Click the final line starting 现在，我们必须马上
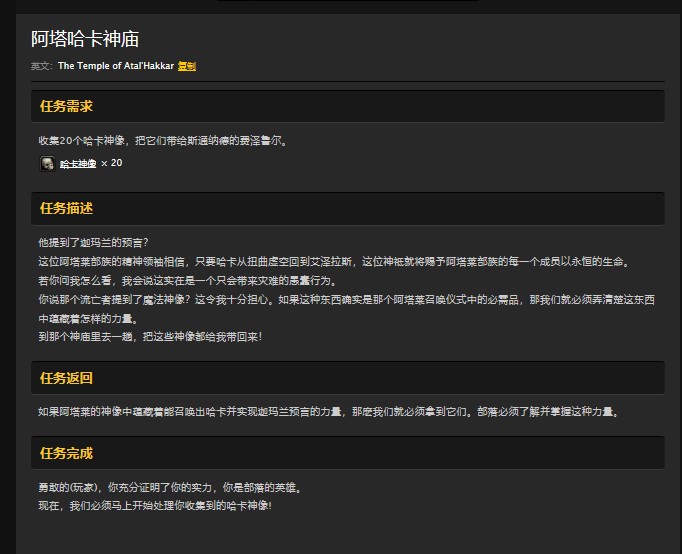This screenshot has width=682, height=554. tap(154, 506)
